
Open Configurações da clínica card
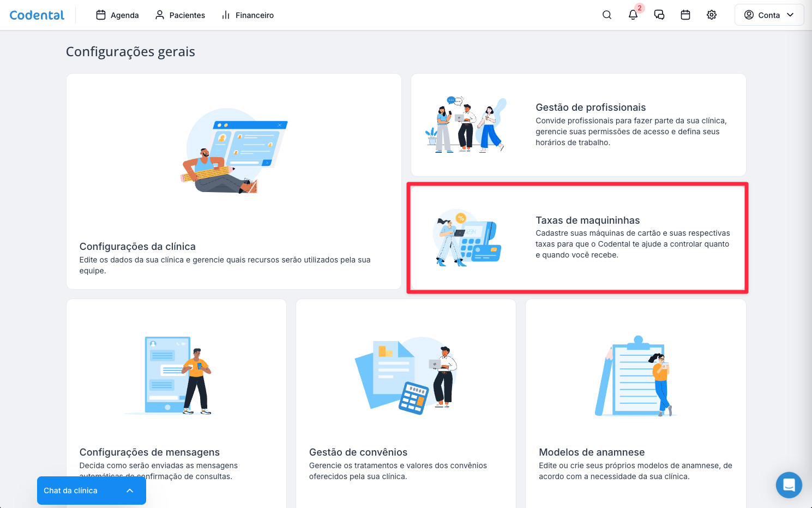coord(233,182)
